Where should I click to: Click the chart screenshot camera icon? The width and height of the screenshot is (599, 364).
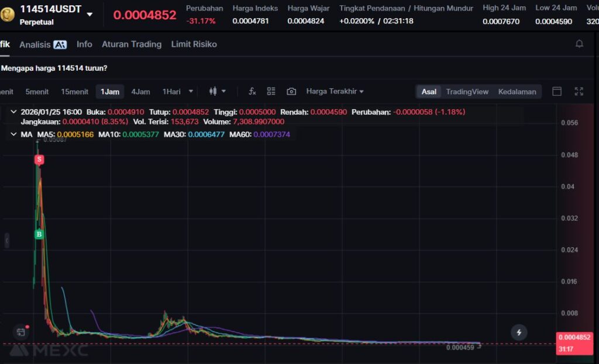(x=291, y=91)
